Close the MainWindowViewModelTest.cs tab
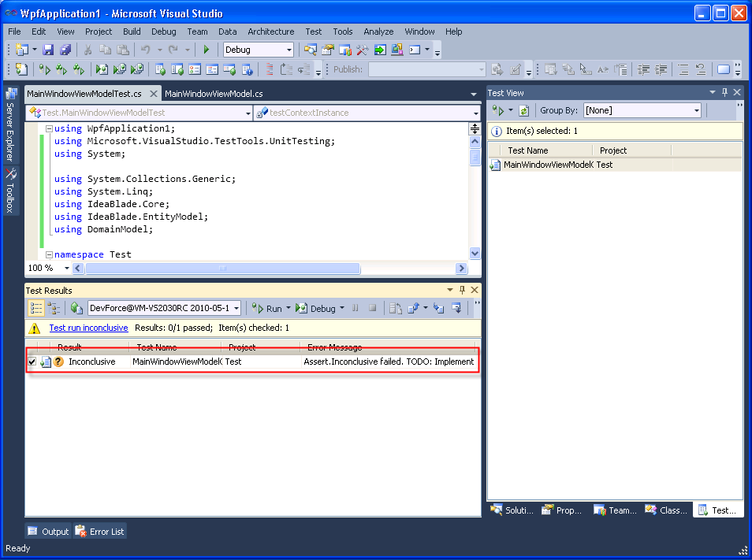This screenshot has width=752, height=560. coord(154,94)
